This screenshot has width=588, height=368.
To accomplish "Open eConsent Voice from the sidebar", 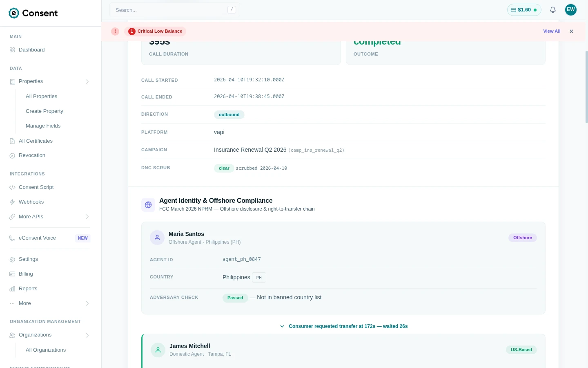I will click(x=37, y=238).
